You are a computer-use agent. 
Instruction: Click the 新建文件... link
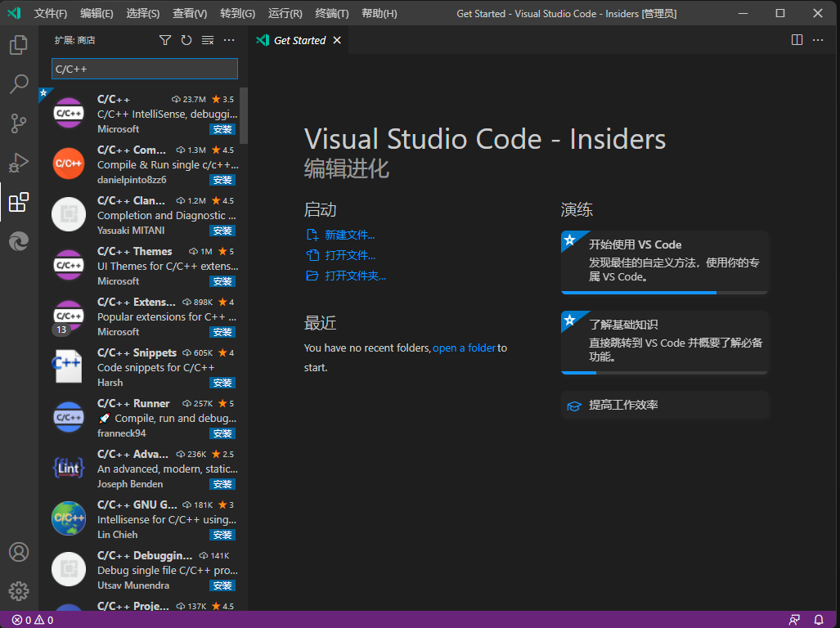(349, 235)
